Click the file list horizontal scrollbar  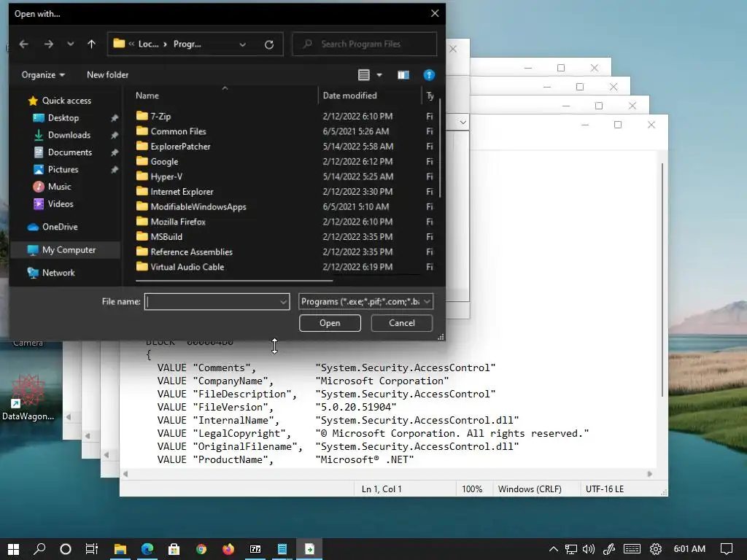tap(233, 281)
